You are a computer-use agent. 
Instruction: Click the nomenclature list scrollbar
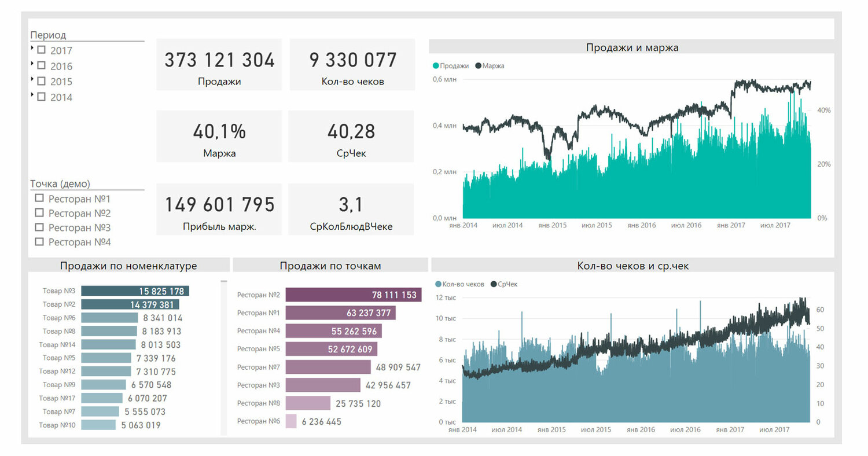(x=223, y=357)
